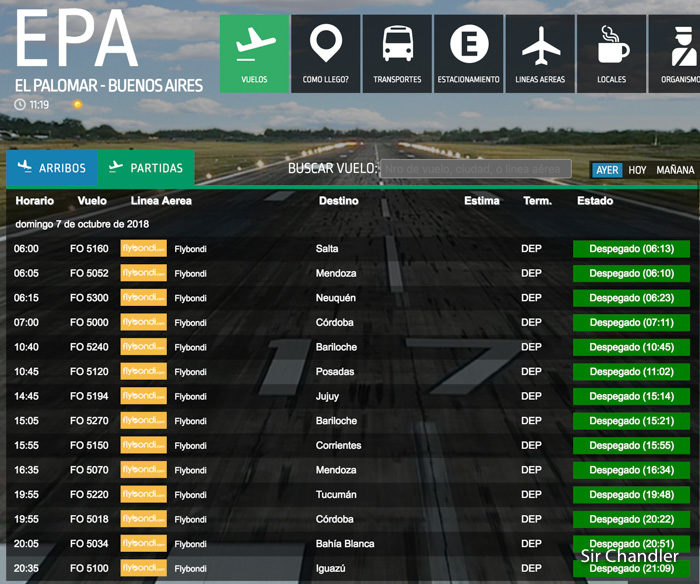Switch to the Arribos tab

(x=52, y=168)
